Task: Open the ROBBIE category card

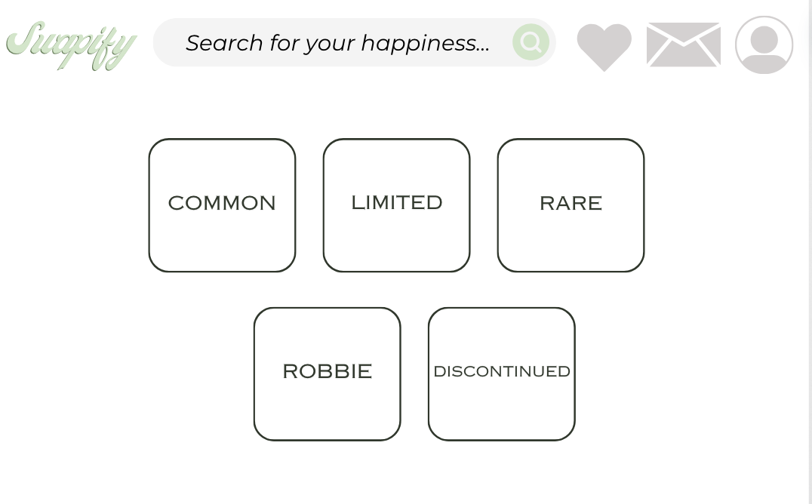Action: [328, 374]
